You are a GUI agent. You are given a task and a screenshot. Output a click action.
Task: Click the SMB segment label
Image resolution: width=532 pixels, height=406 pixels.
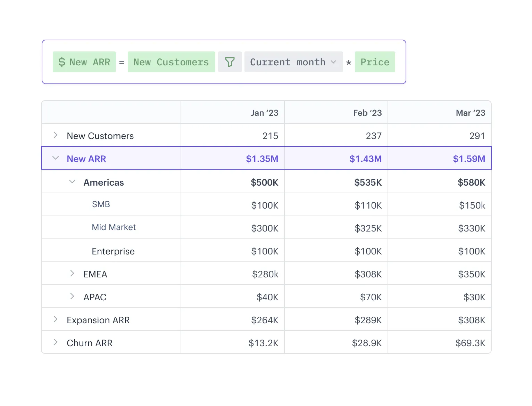point(101,204)
